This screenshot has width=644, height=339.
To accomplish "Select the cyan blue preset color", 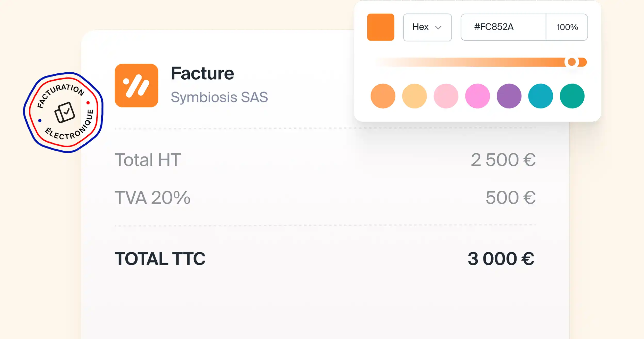I will pyautogui.click(x=541, y=96).
